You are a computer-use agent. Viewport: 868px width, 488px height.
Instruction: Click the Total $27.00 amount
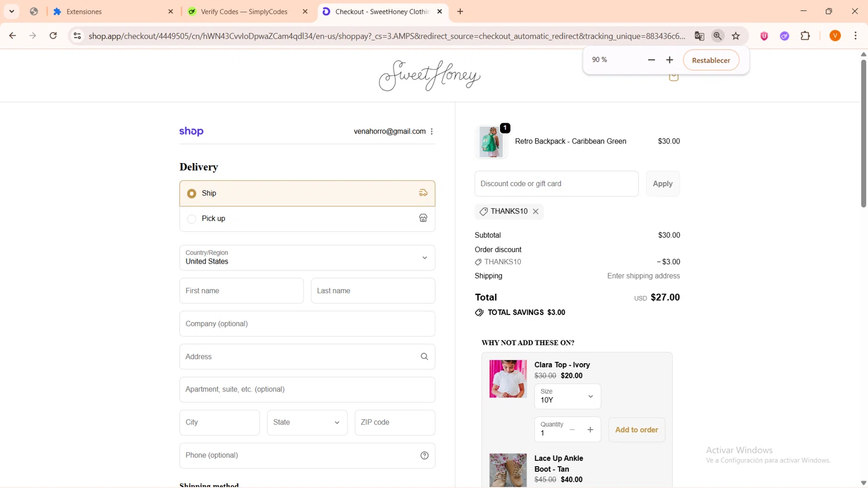point(665,297)
